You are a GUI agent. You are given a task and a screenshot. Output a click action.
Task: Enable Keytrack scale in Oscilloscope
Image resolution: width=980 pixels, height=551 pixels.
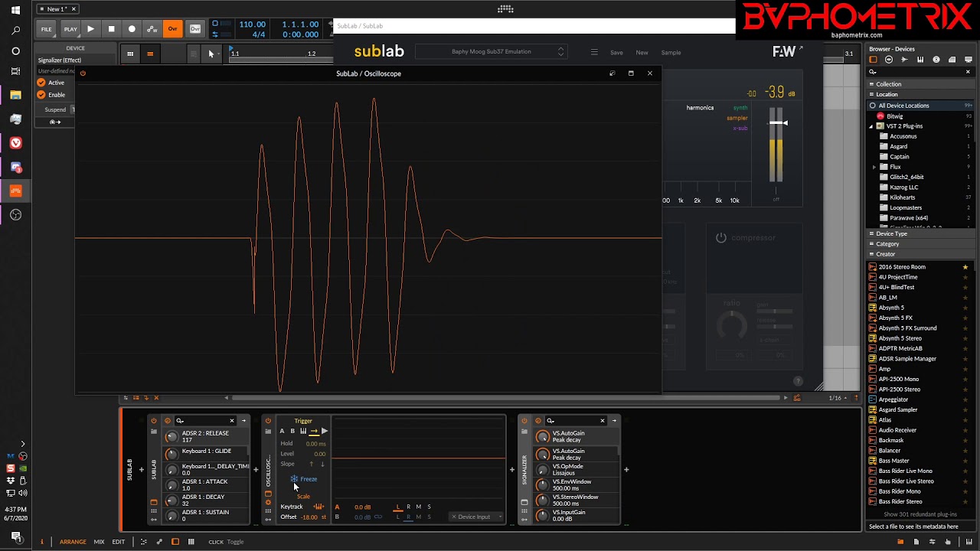318,507
